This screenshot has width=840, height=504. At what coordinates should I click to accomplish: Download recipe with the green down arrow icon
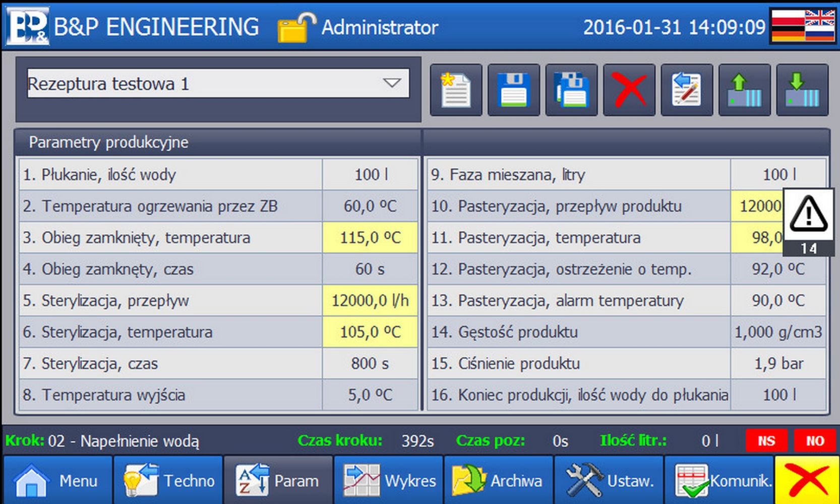pyautogui.click(x=802, y=90)
